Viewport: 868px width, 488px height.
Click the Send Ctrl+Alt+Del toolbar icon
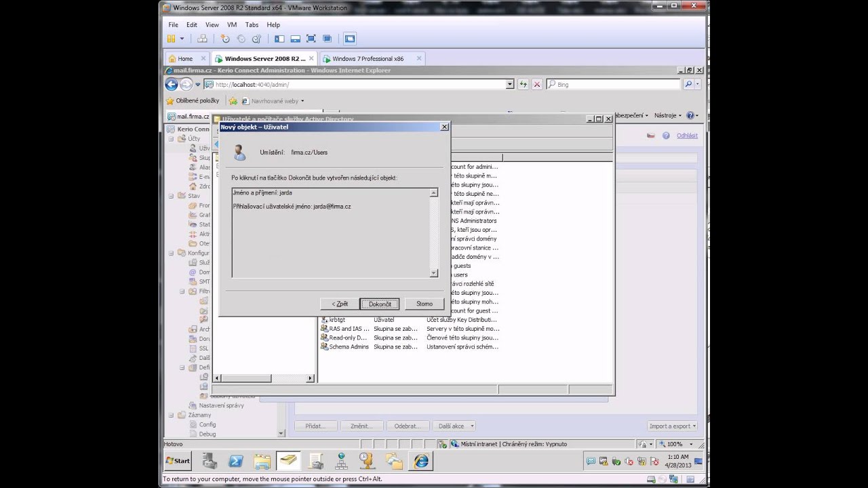click(202, 39)
